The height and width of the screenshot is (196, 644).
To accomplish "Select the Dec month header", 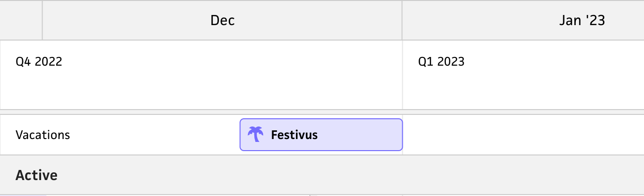I will coord(222,20).
